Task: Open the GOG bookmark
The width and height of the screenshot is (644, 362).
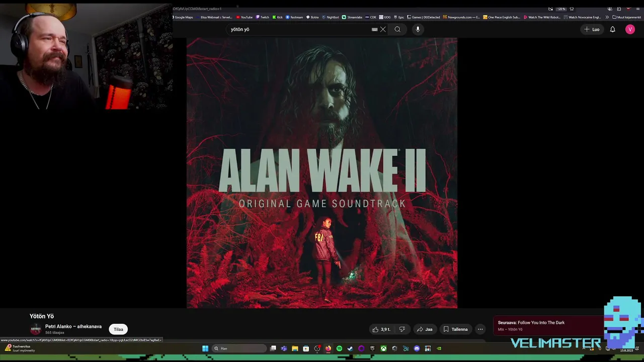Action: point(385,17)
